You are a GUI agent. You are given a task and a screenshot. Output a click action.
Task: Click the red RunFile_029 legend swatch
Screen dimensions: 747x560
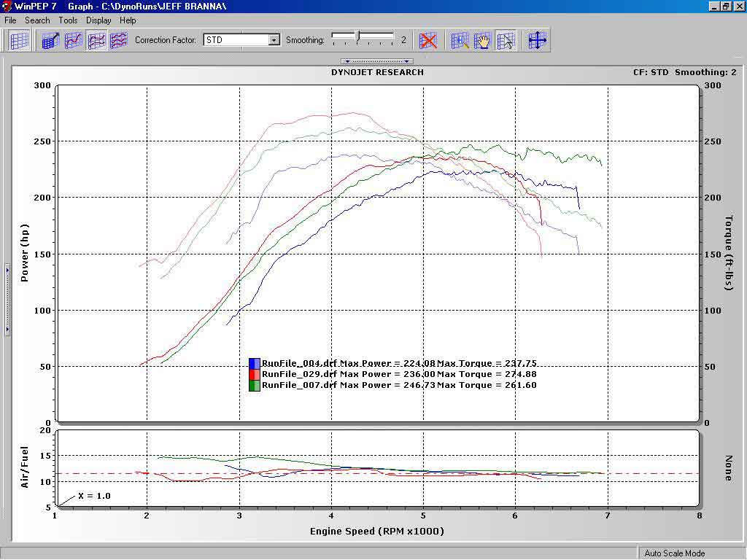[255, 374]
